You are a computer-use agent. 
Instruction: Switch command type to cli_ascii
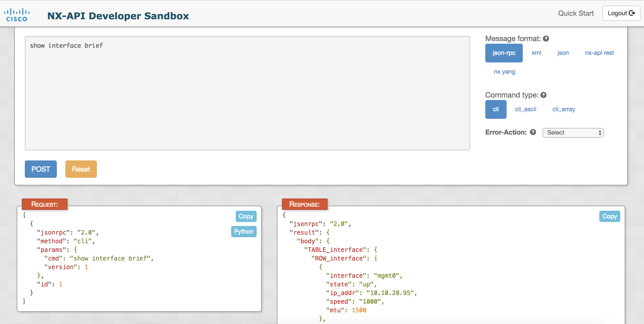pyautogui.click(x=526, y=109)
